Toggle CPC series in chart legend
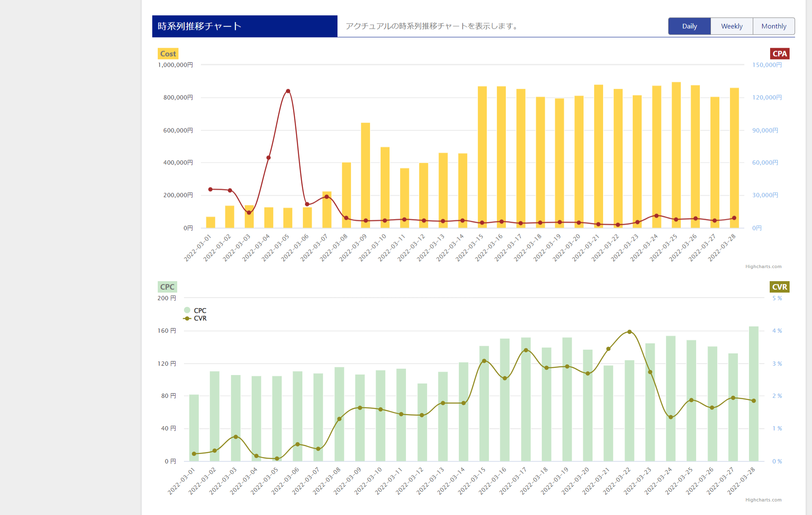Image resolution: width=812 pixels, height=515 pixels. (x=200, y=310)
